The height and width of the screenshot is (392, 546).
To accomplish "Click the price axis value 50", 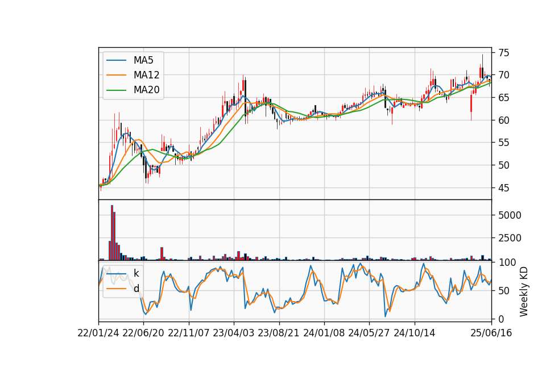I will click(503, 165).
